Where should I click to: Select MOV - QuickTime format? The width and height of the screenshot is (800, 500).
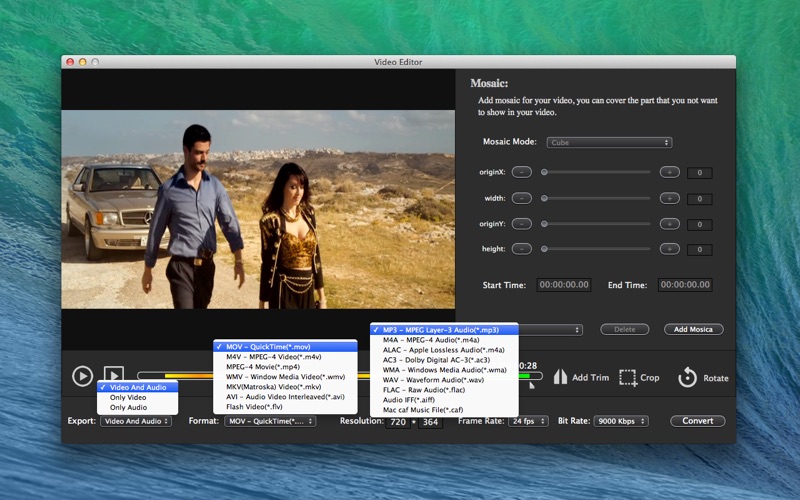pos(285,347)
